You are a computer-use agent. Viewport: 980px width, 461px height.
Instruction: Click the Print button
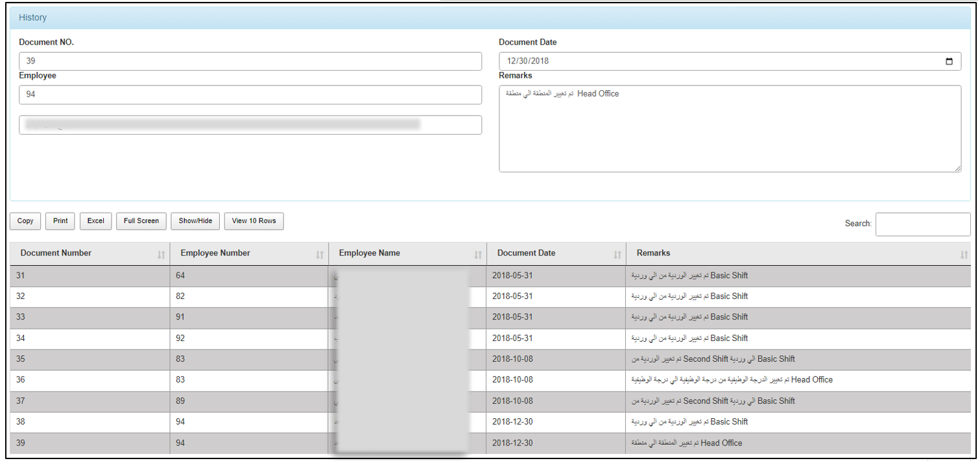pos(60,221)
